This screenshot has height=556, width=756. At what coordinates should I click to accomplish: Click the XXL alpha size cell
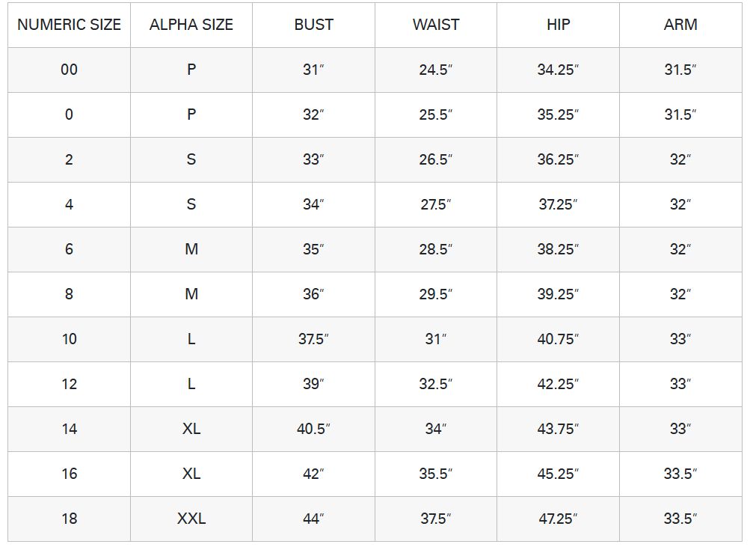click(191, 519)
